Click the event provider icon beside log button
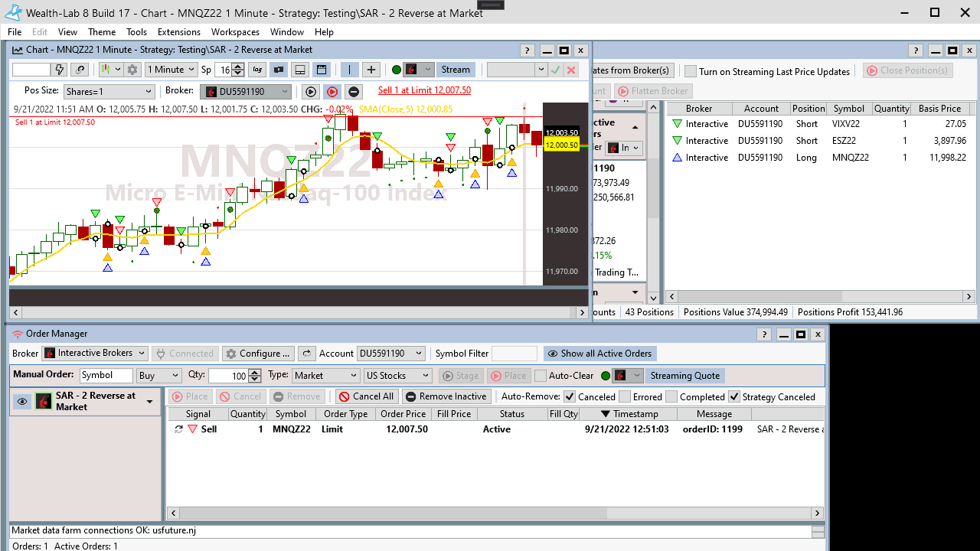This screenshot has width=980, height=551. click(279, 70)
